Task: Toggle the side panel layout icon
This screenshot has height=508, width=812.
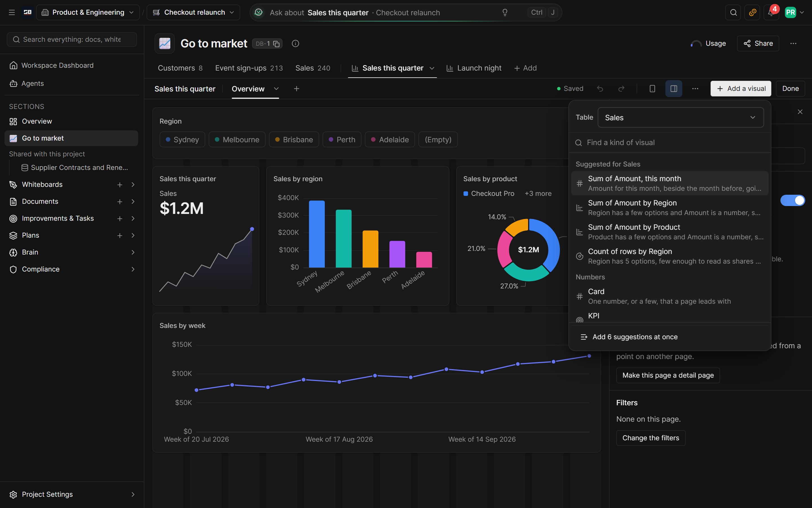Action: (x=674, y=89)
